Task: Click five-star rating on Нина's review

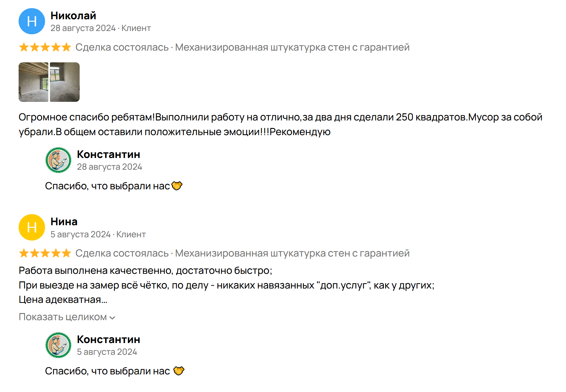Action: click(x=45, y=253)
